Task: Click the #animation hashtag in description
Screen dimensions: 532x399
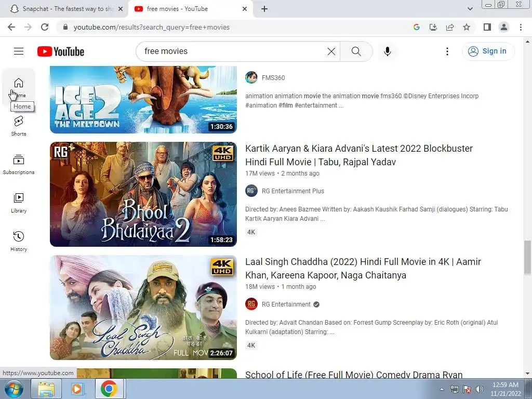Action: click(x=261, y=105)
